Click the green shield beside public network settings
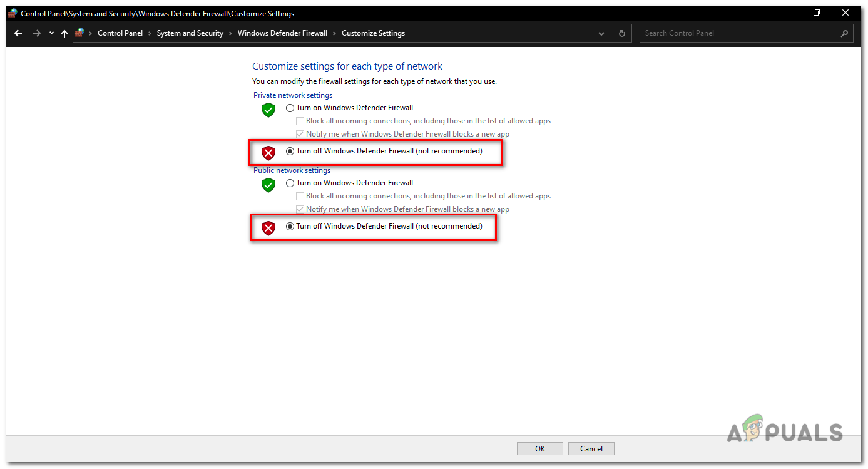 point(268,185)
